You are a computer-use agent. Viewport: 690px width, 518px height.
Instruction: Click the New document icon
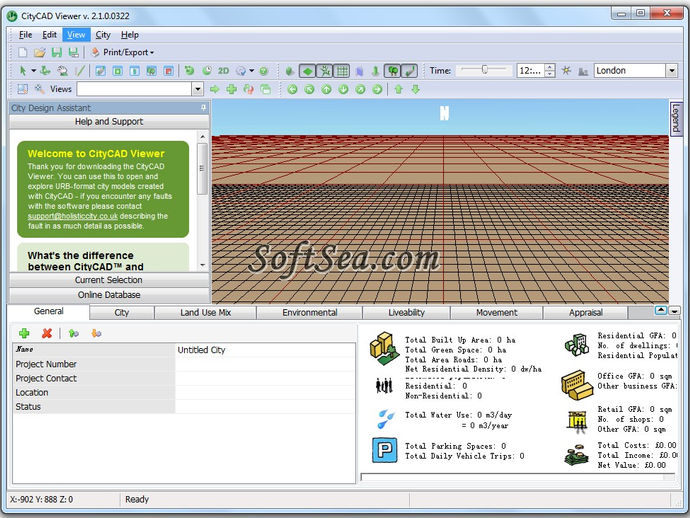[x=22, y=52]
